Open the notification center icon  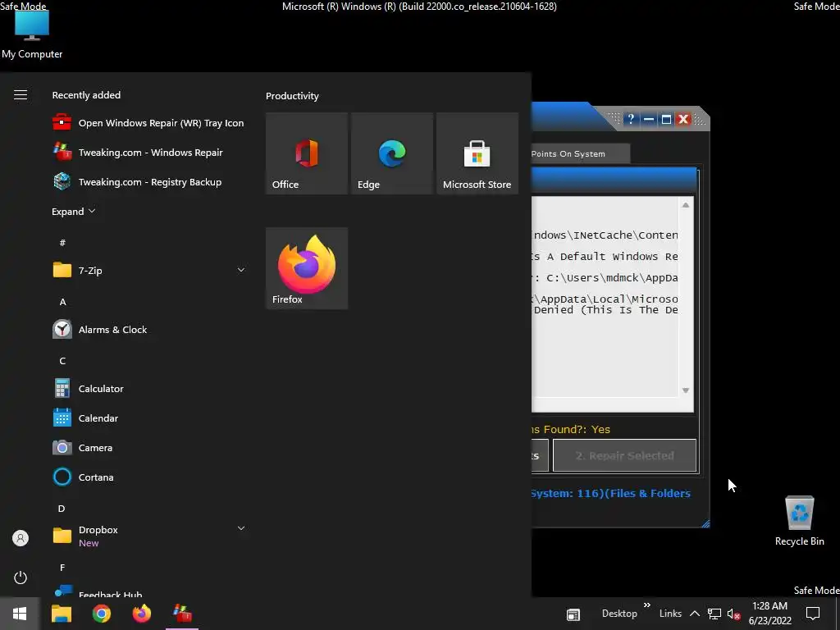[813, 614]
